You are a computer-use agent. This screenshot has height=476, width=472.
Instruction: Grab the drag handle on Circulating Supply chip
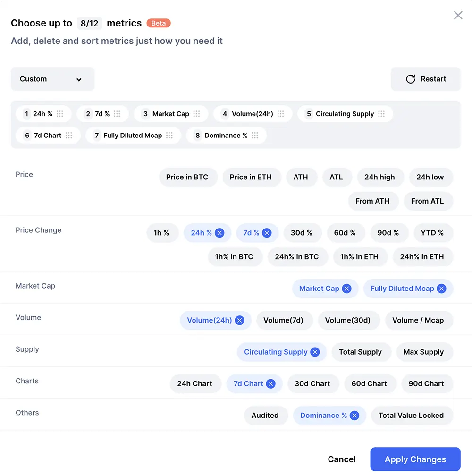click(381, 114)
